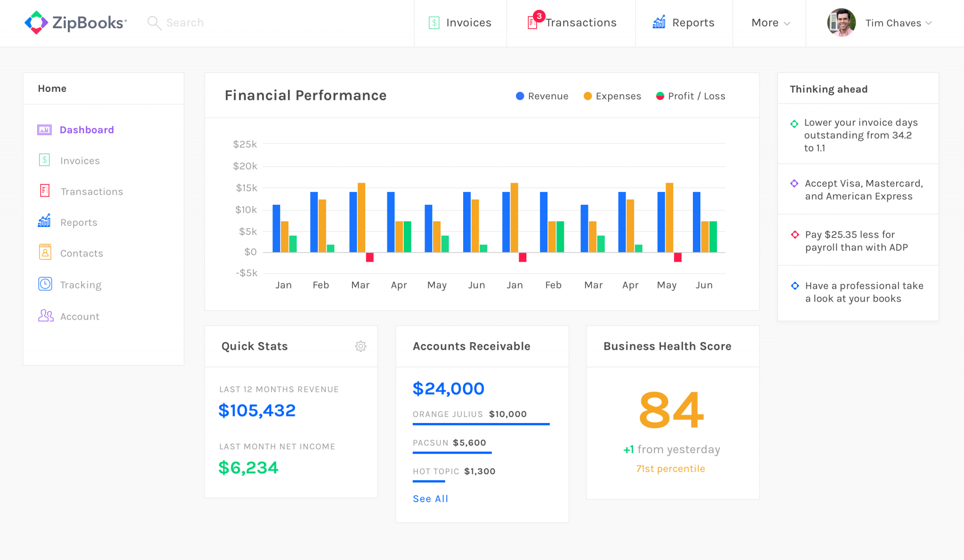The height and width of the screenshot is (560, 964).
Task: Open the Transactions tab with notification badge
Action: (x=571, y=23)
